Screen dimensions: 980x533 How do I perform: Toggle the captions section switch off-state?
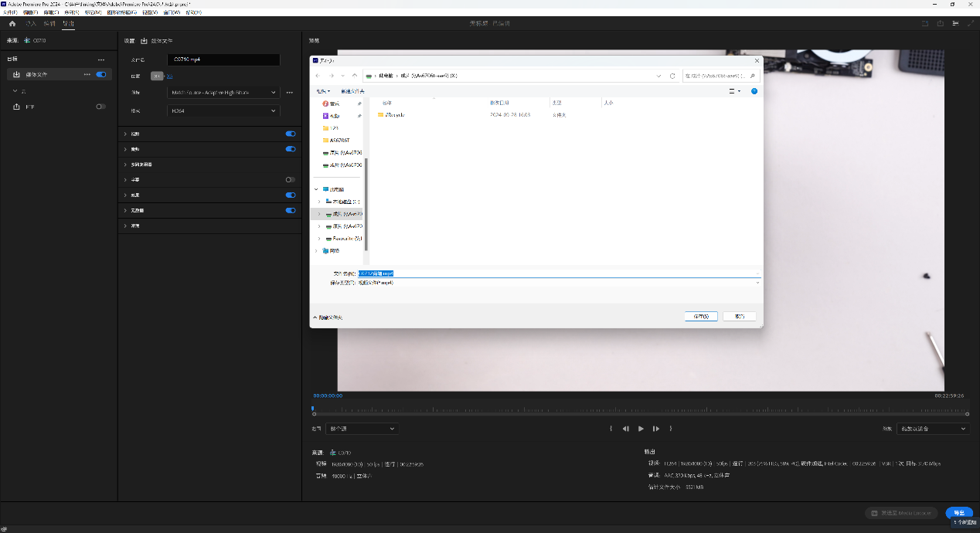(290, 180)
